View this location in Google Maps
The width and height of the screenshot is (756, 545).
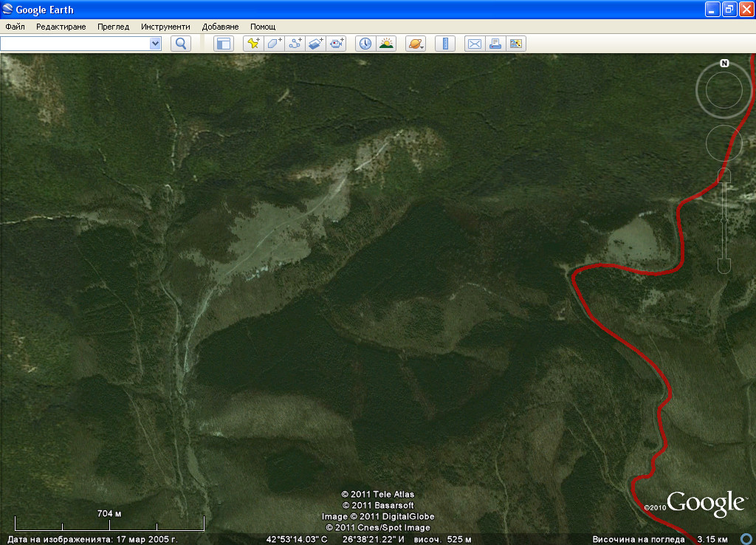[x=516, y=44]
